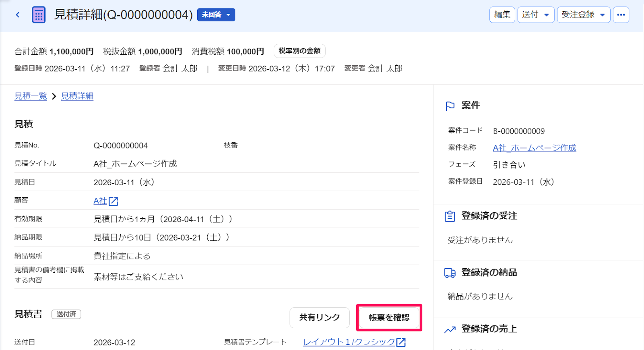The height and width of the screenshot is (350, 644).
Task: Click the 共有リンク button
Action: [320, 317]
